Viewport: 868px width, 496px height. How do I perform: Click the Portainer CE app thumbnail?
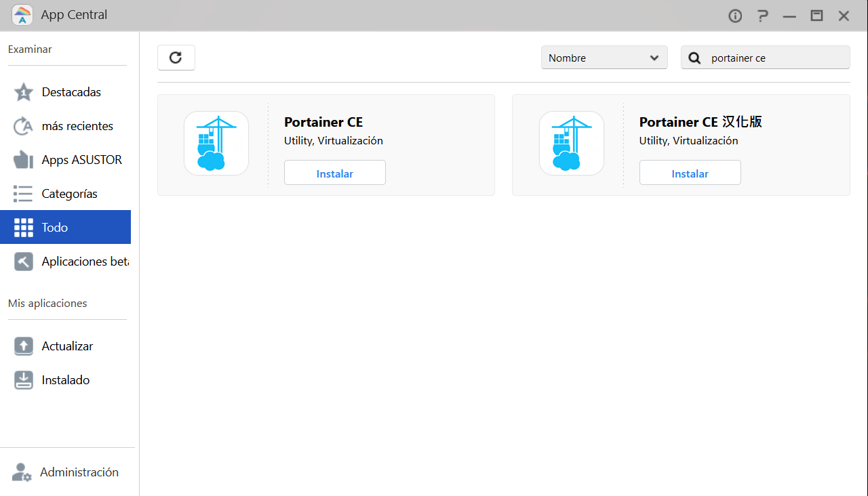[216, 143]
